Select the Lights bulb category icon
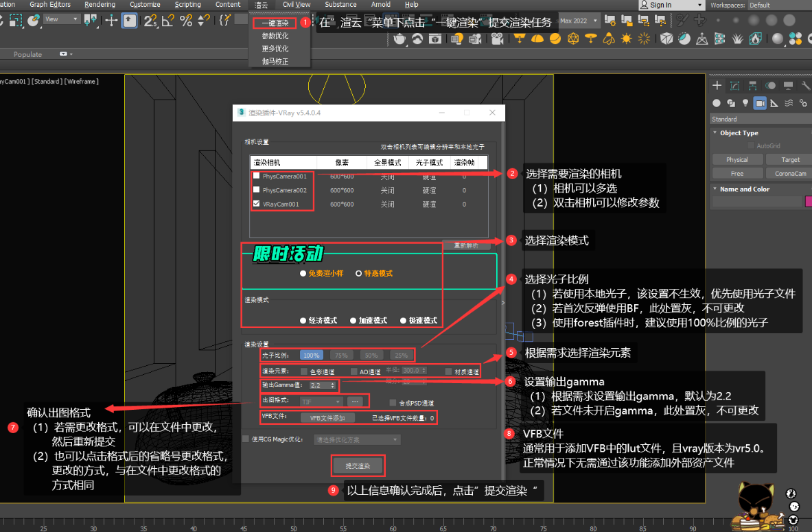Image resolution: width=812 pixels, height=532 pixels. 745,103
